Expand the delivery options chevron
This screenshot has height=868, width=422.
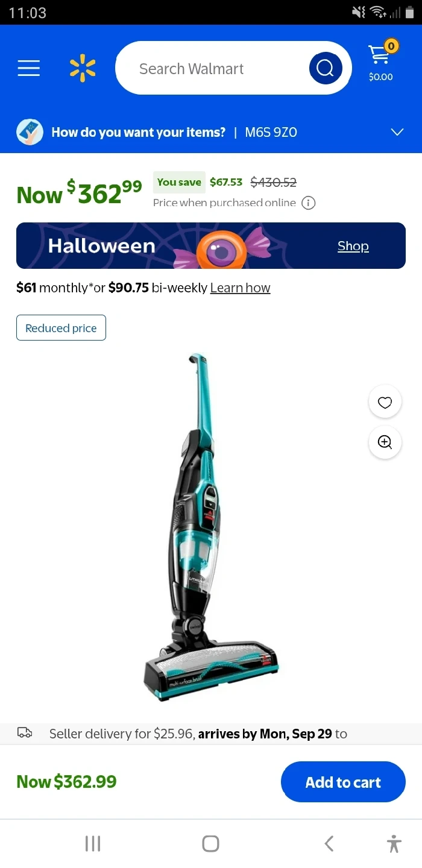pyautogui.click(x=397, y=132)
